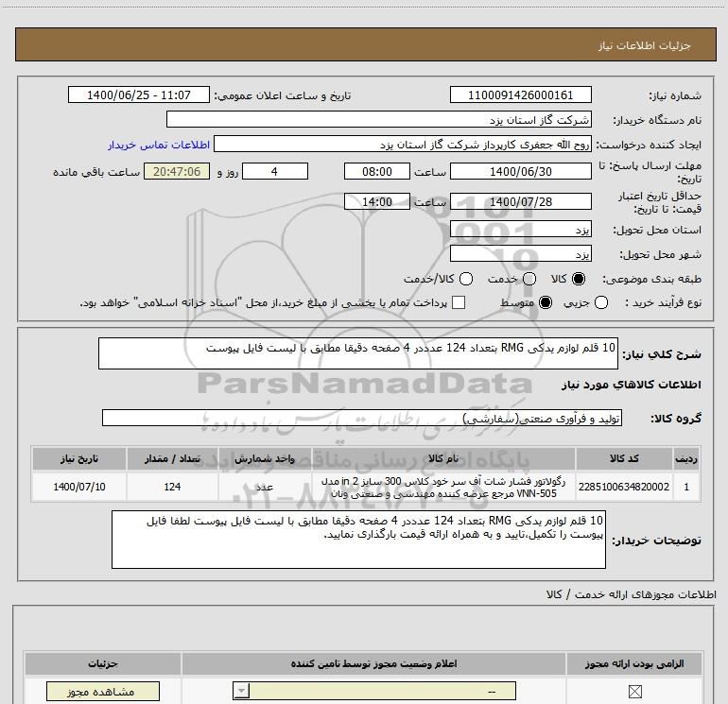Image resolution: width=728 pixels, height=704 pixels.
Task: Click the response deadline time 08:00
Action: click(377, 171)
